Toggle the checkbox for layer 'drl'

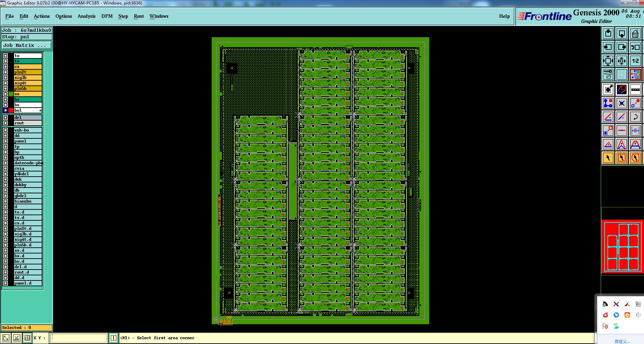(5, 118)
